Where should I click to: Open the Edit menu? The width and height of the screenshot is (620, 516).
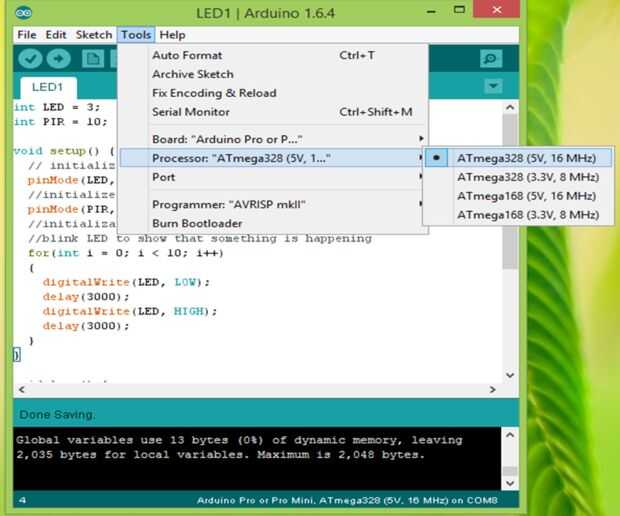coord(56,35)
